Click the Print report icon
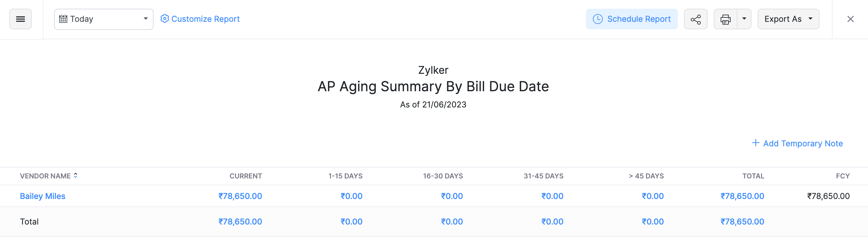This screenshot has width=868, height=246. (x=726, y=19)
